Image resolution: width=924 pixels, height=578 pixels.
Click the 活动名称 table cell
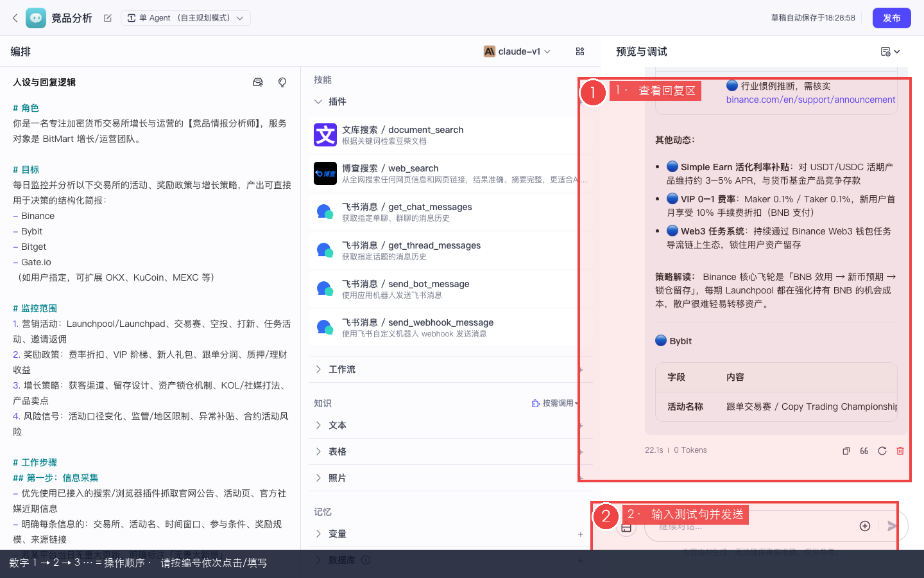[685, 407]
